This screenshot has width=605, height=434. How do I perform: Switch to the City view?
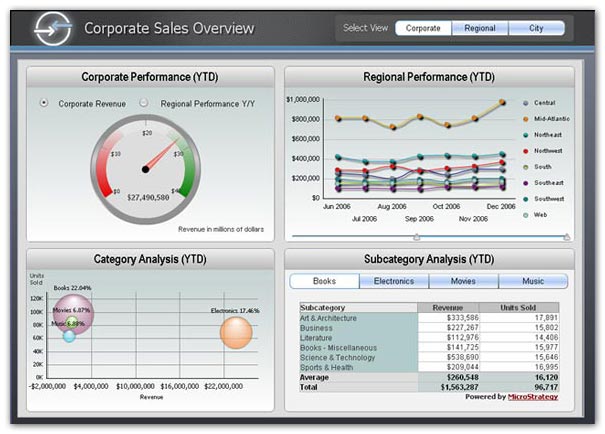tap(537, 28)
